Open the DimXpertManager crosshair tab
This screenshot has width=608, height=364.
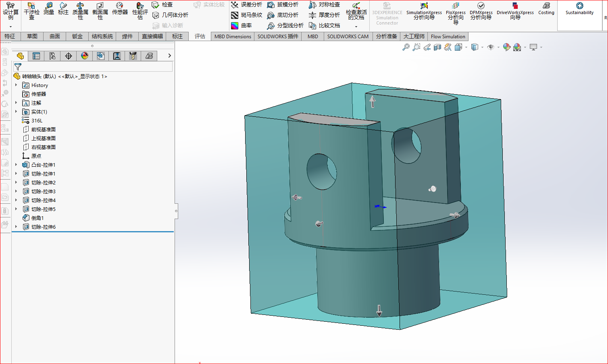[x=69, y=56]
